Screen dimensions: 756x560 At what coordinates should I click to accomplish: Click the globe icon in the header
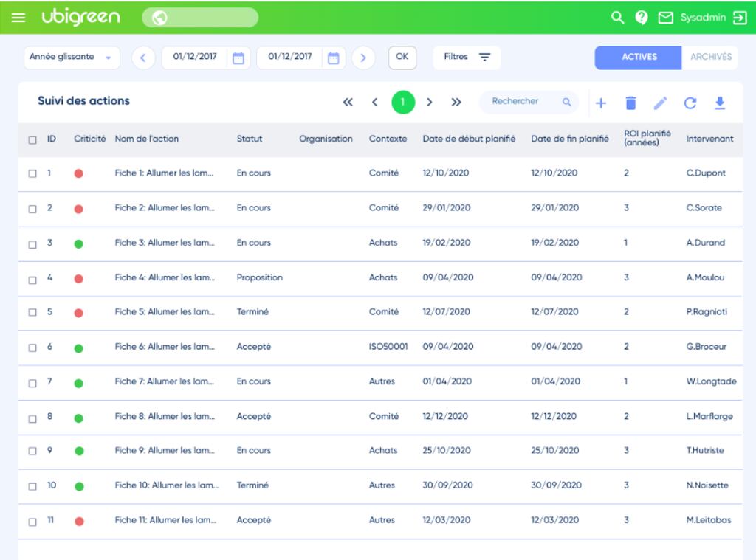(x=159, y=18)
